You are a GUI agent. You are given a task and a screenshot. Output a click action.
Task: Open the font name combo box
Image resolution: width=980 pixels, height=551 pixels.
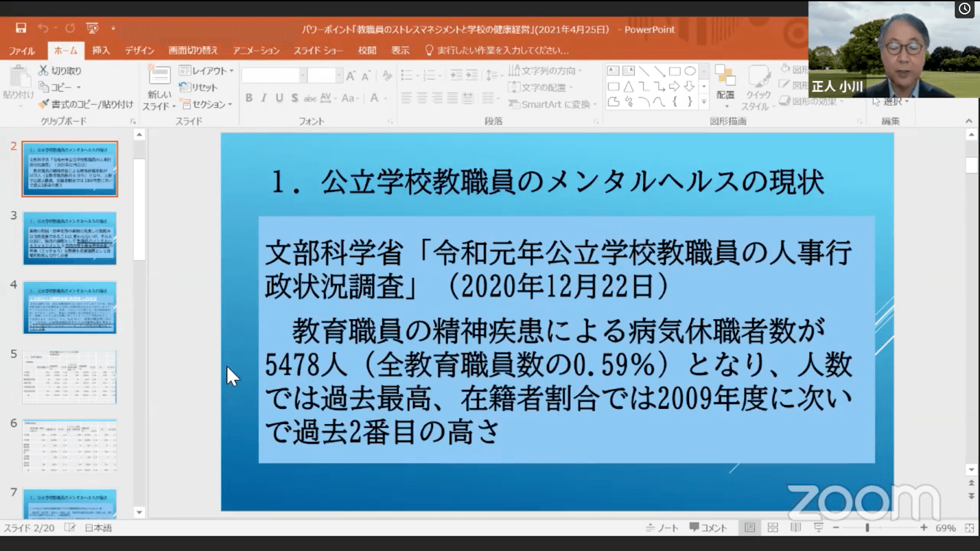pyautogui.click(x=273, y=75)
